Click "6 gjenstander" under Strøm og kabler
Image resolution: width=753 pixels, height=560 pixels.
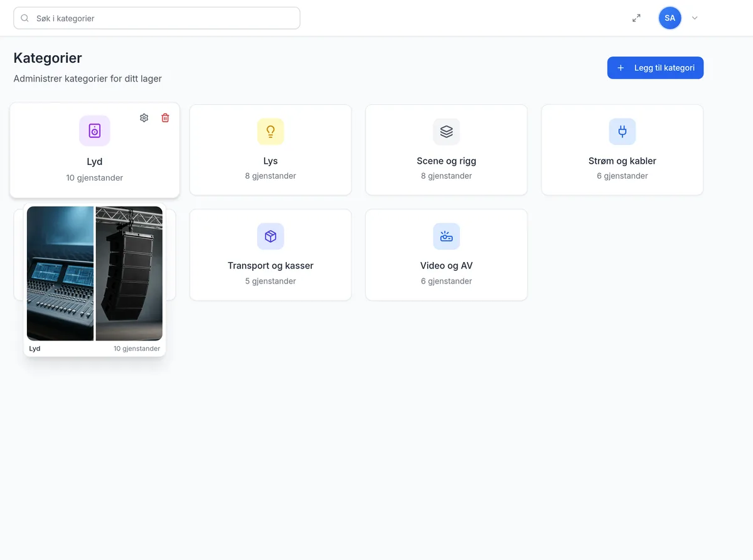pyautogui.click(x=622, y=176)
